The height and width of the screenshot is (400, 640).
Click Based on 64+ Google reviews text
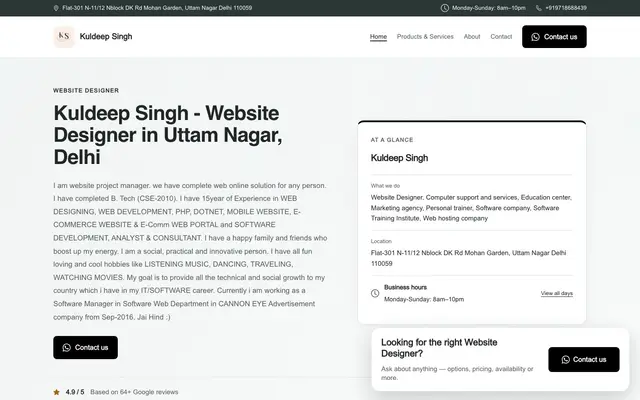(134, 392)
